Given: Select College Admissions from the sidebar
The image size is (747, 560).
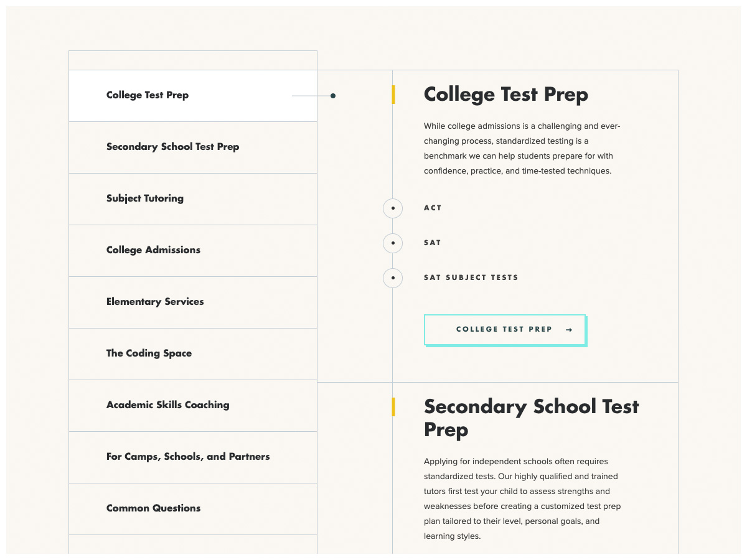Looking at the screenshot, I should (153, 250).
